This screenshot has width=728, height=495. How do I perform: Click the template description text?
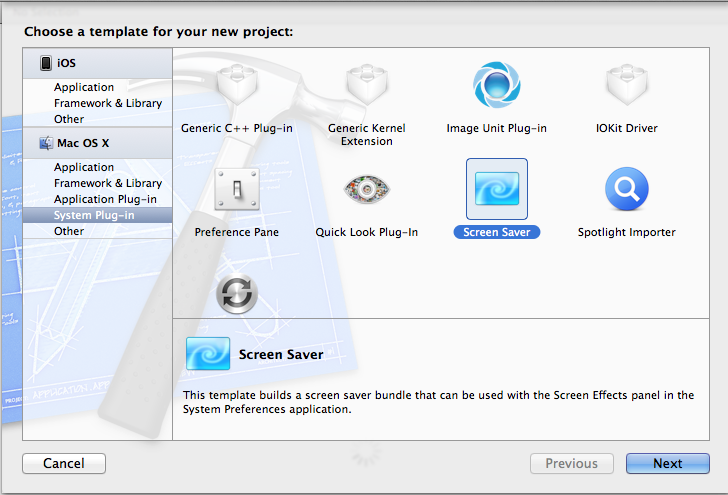pyautogui.click(x=438, y=402)
